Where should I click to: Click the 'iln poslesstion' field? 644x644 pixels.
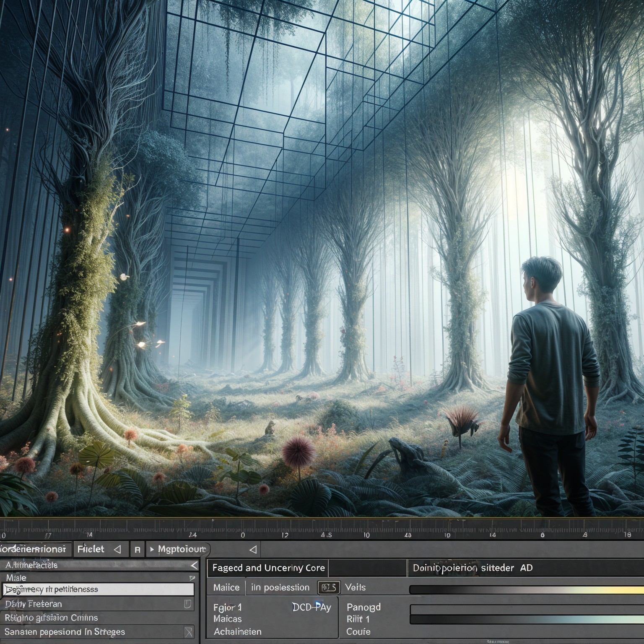280,588
